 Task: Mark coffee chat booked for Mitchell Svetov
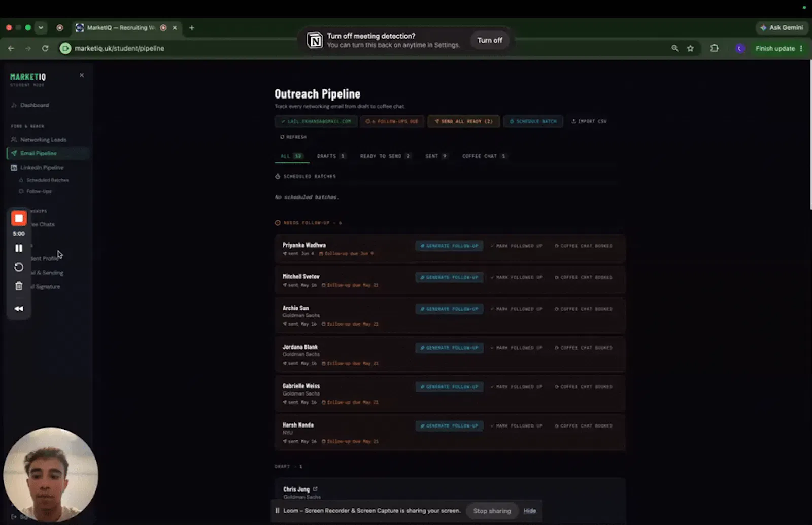click(583, 278)
